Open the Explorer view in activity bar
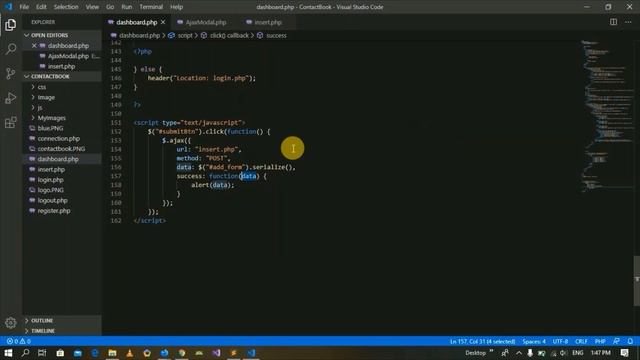This screenshot has height=360, width=640. pyautogui.click(x=11, y=25)
